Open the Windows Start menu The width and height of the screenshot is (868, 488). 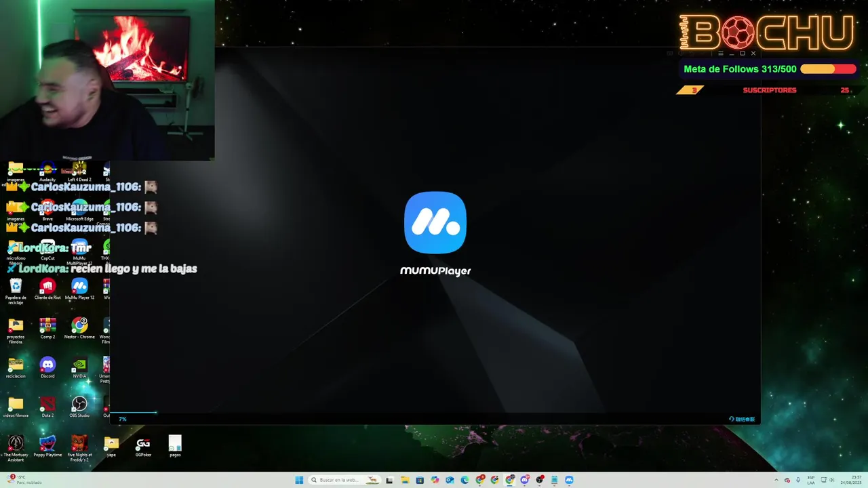[299, 480]
